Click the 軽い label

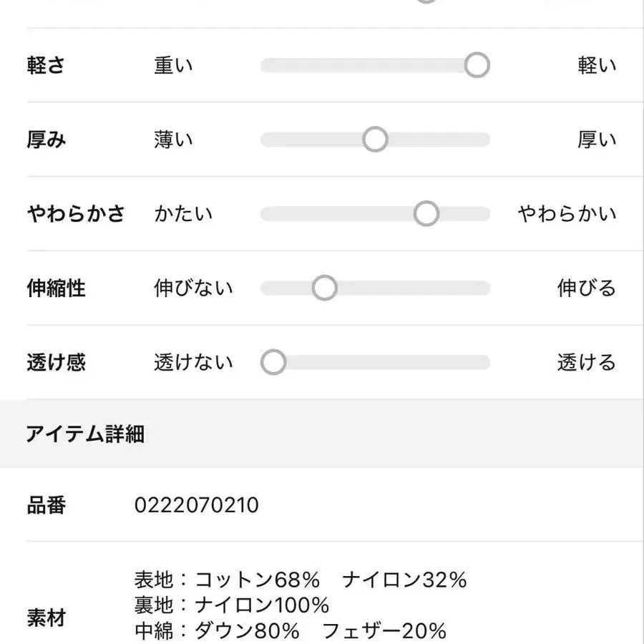[597, 66]
